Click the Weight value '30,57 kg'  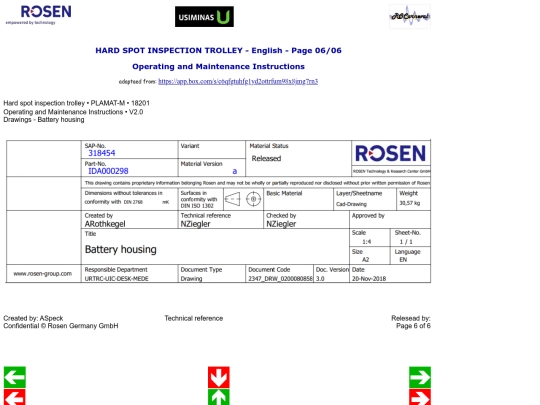point(409,203)
